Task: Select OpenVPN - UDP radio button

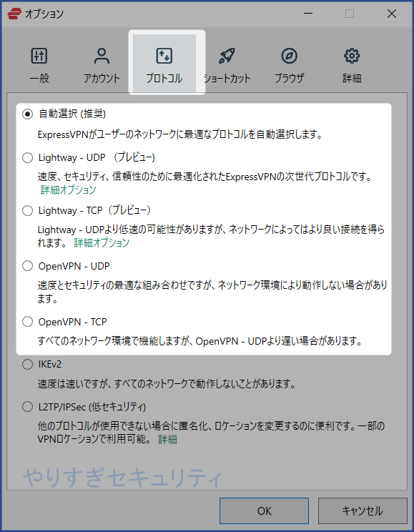Action: [x=27, y=266]
